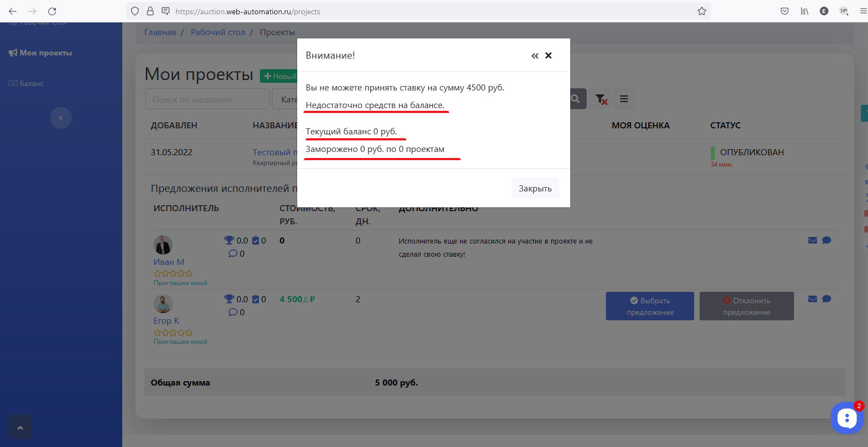The image size is (868, 447).
Task: Click the double-chevron collapse icon in dialog
Action: (x=535, y=56)
